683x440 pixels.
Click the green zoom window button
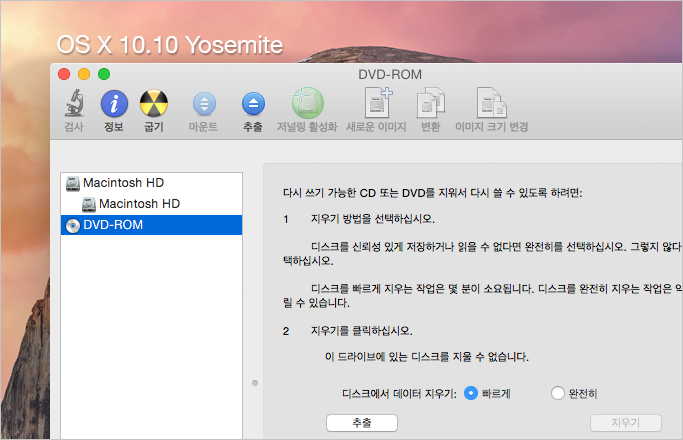[104, 74]
